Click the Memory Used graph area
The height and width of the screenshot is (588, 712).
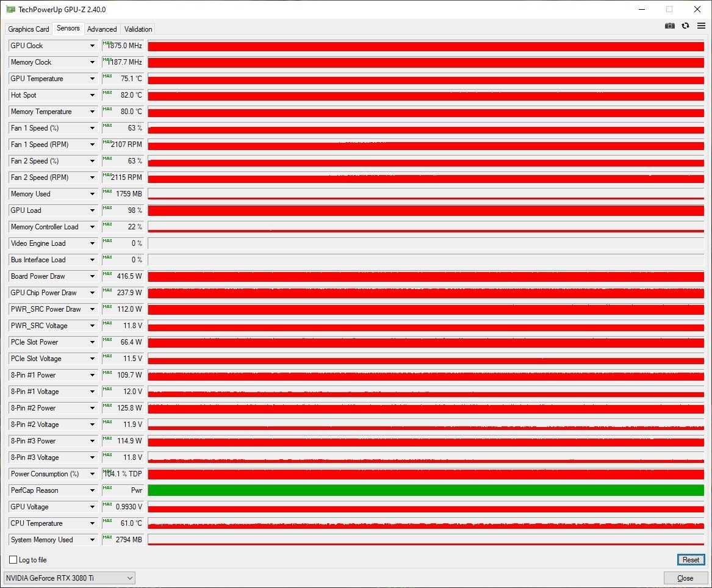[x=425, y=194]
